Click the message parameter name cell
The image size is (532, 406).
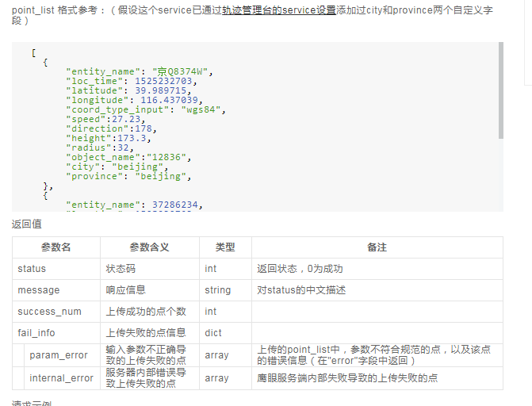pyautogui.click(x=56, y=290)
